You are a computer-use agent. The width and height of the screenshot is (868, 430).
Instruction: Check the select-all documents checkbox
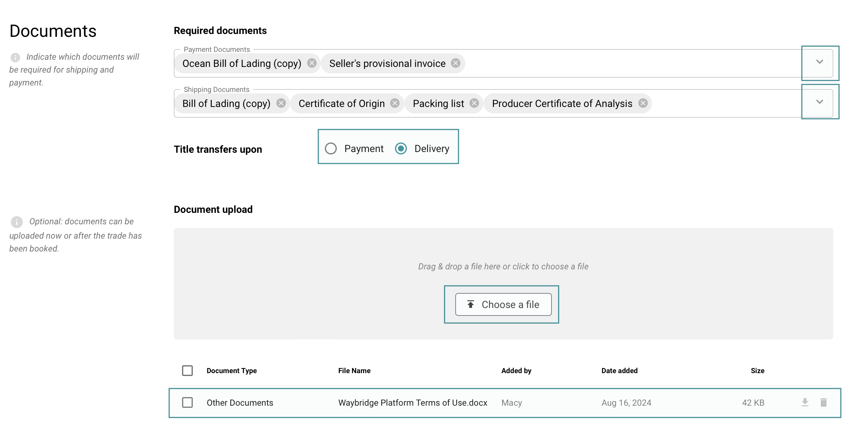(187, 371)
